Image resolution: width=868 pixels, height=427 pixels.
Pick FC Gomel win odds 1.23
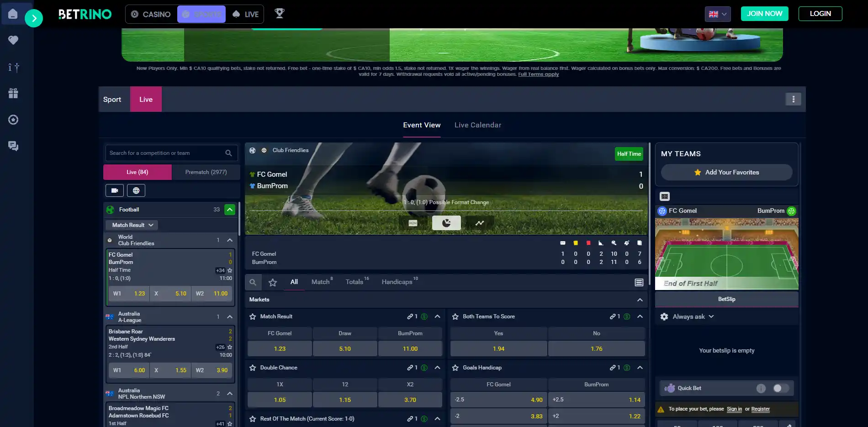[280, 348]
